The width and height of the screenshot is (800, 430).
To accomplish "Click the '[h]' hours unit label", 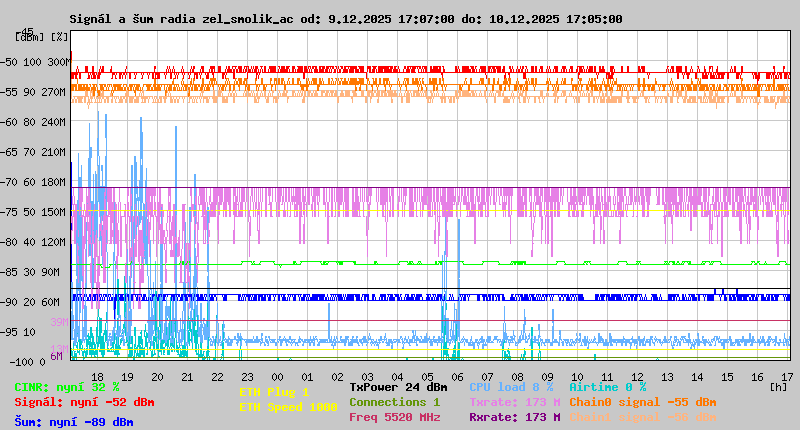I will point(778,387).
